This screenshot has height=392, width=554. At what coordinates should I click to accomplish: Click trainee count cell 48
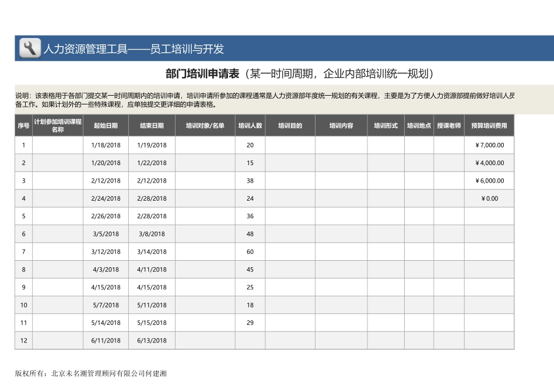click(x=250, y=234)
